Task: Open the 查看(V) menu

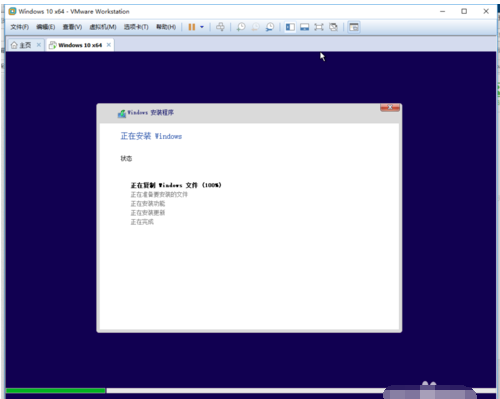Action: coord(72,27)
